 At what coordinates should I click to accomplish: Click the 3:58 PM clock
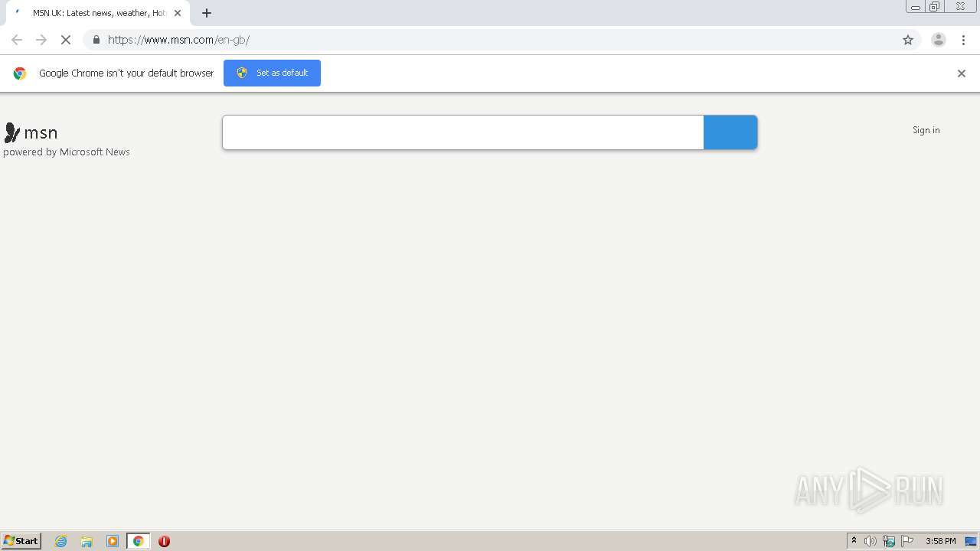click(940, 541)
